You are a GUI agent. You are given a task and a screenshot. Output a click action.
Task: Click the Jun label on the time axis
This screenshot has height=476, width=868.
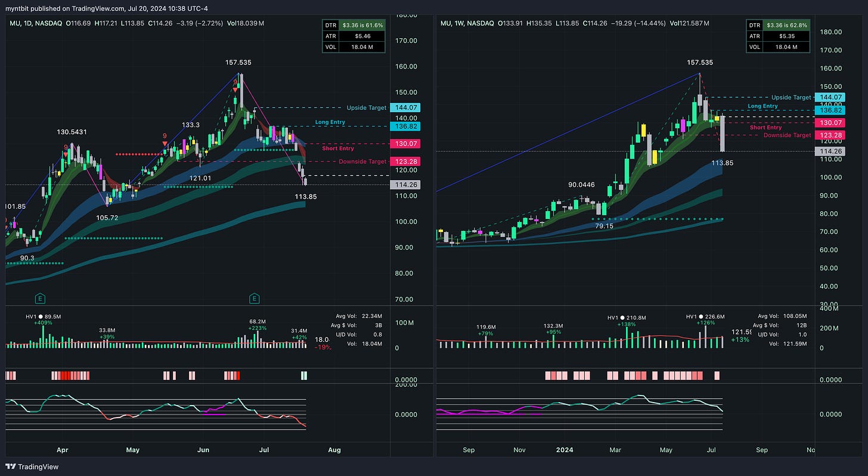tap(203, 450)
